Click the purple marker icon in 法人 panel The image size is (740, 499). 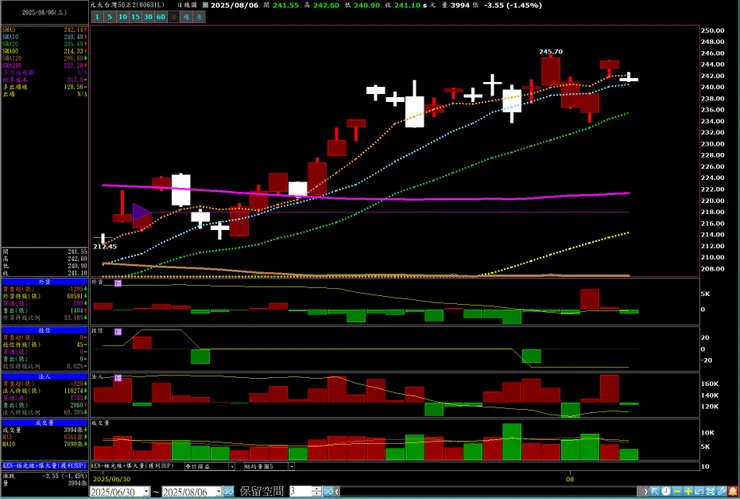click(x=118, y=378)
